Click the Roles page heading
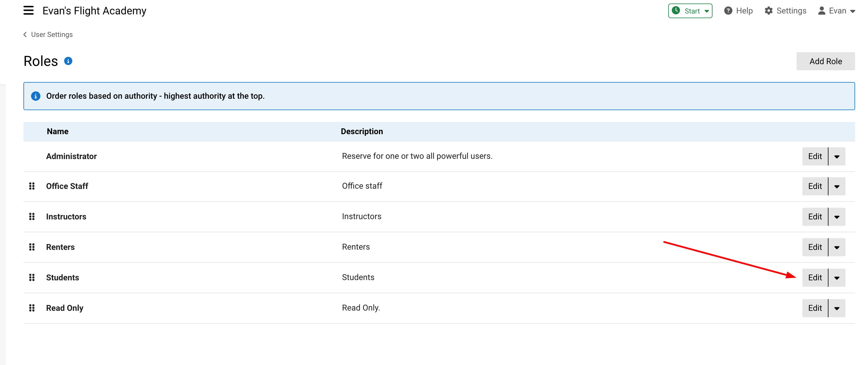 pyautogui.click(x=41, y=61)
